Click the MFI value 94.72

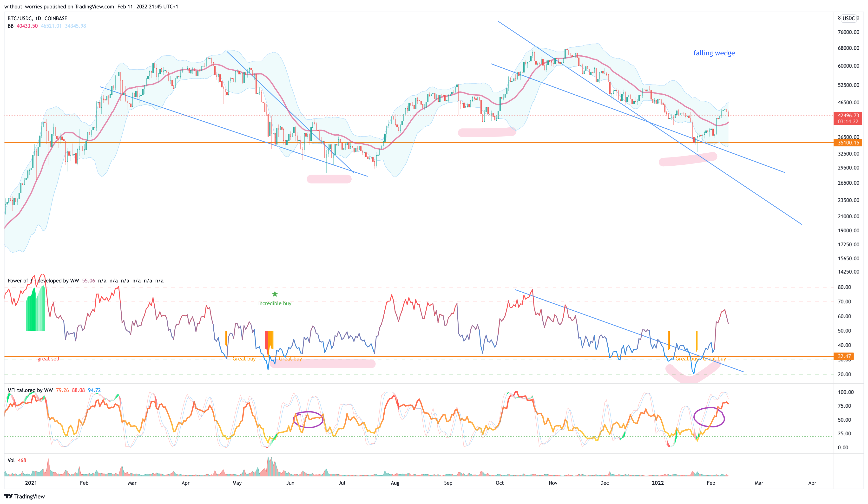[94, 390]
